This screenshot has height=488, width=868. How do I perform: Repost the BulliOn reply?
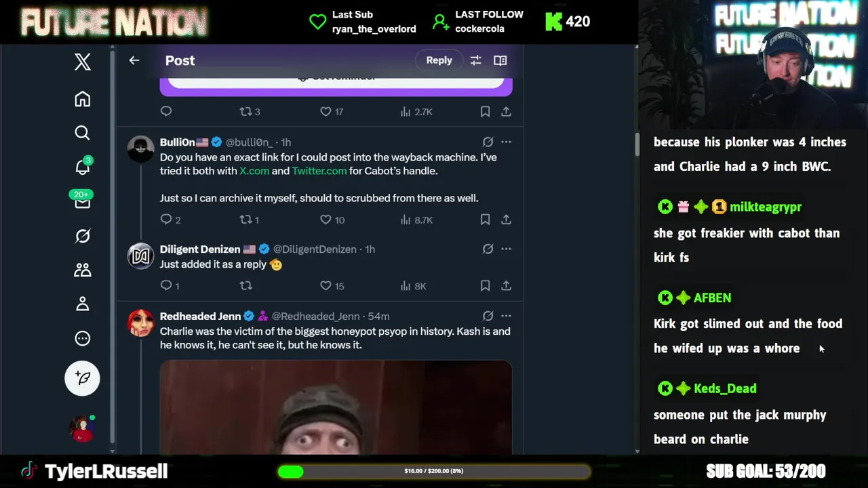(x=250, y=220)
